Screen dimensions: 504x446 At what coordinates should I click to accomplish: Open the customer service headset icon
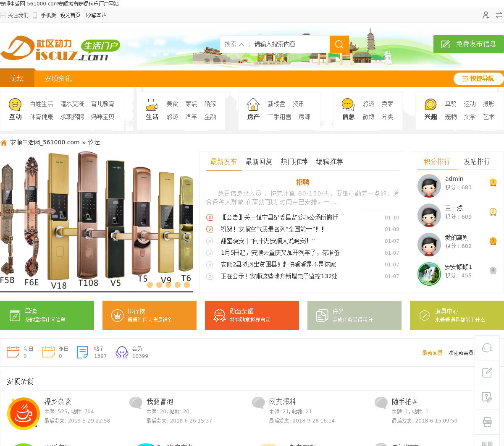click(x=487, y=348)
